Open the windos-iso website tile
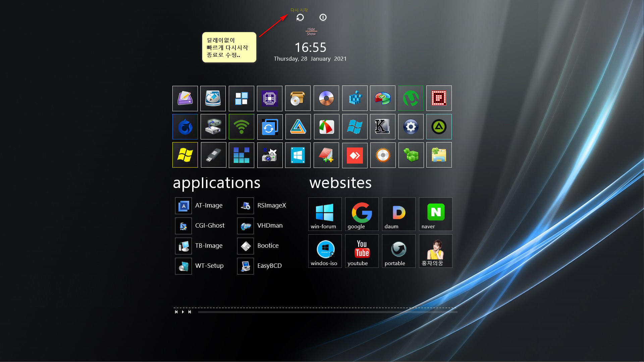Image resolution: width=644 pixels, height=362 pixels. point(325,251)
